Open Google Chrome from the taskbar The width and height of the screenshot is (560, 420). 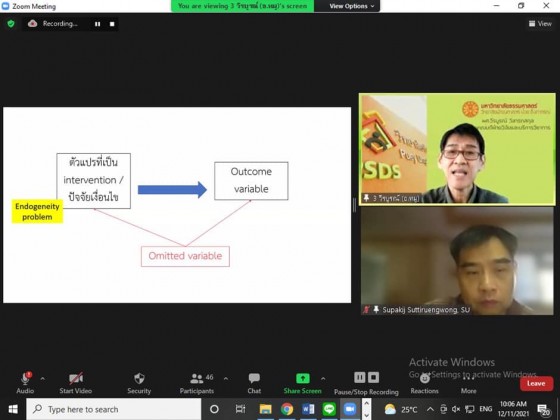pyautogui.click(x=287, y=409)
